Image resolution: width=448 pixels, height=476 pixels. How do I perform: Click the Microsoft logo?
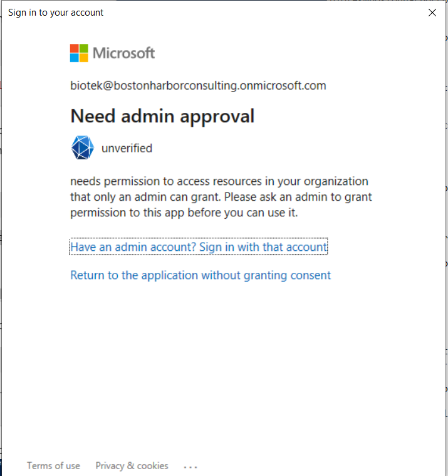112,53
